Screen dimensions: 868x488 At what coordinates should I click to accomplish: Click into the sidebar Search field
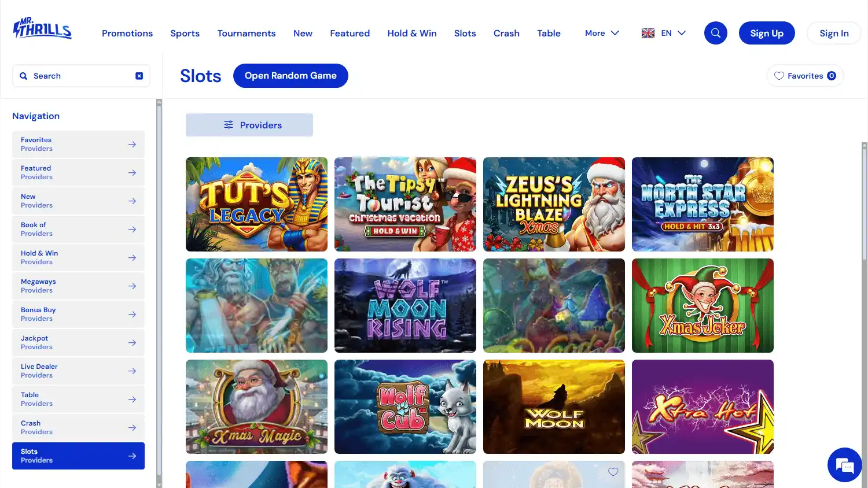click(81, 76)
